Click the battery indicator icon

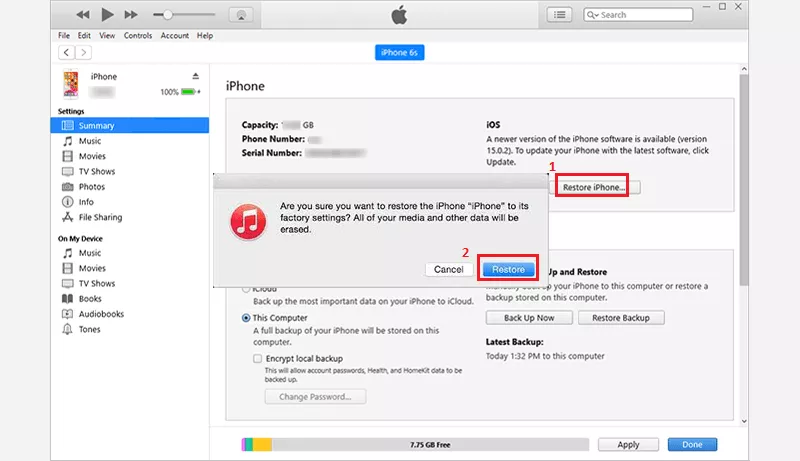coord(188,92)
